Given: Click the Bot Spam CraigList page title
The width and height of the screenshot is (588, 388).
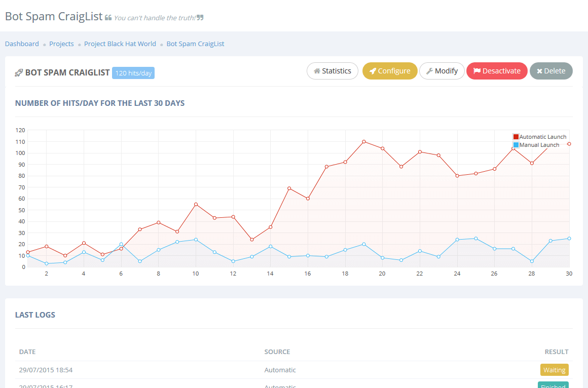Looking at the screenshot, I should 54,17.
